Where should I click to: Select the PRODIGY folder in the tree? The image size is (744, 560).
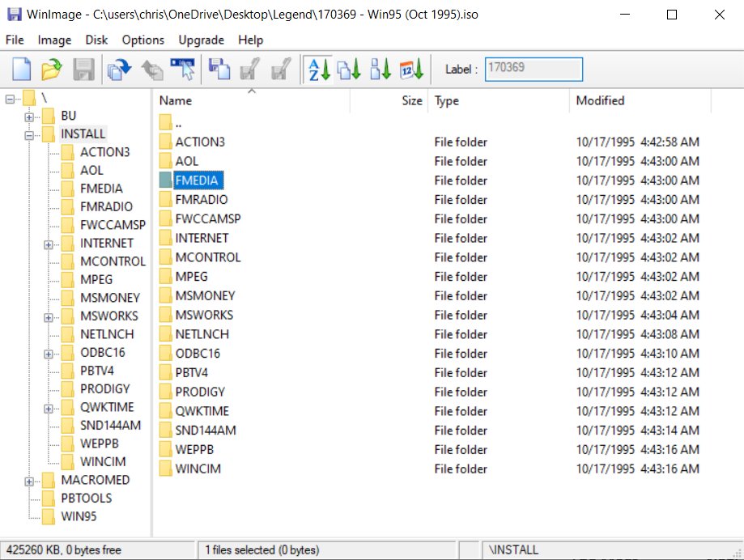(x=105, y=388)
